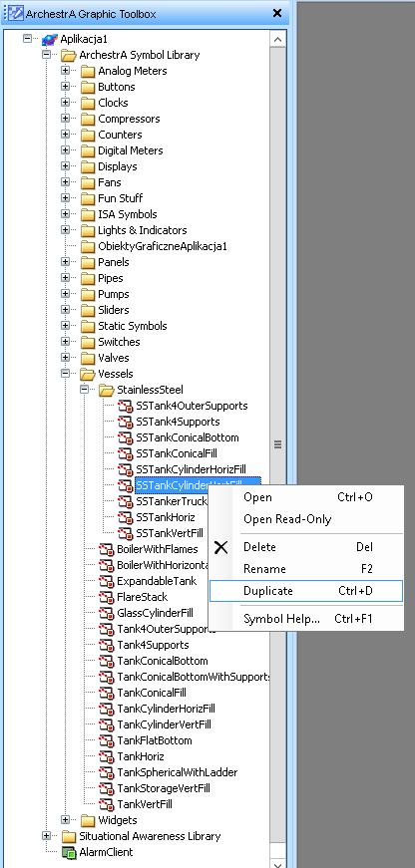Click the GlassCylinderFill symbol icon
Viewport: 415px width, 868px height.
pyautogui.click(x=107, y=613)
